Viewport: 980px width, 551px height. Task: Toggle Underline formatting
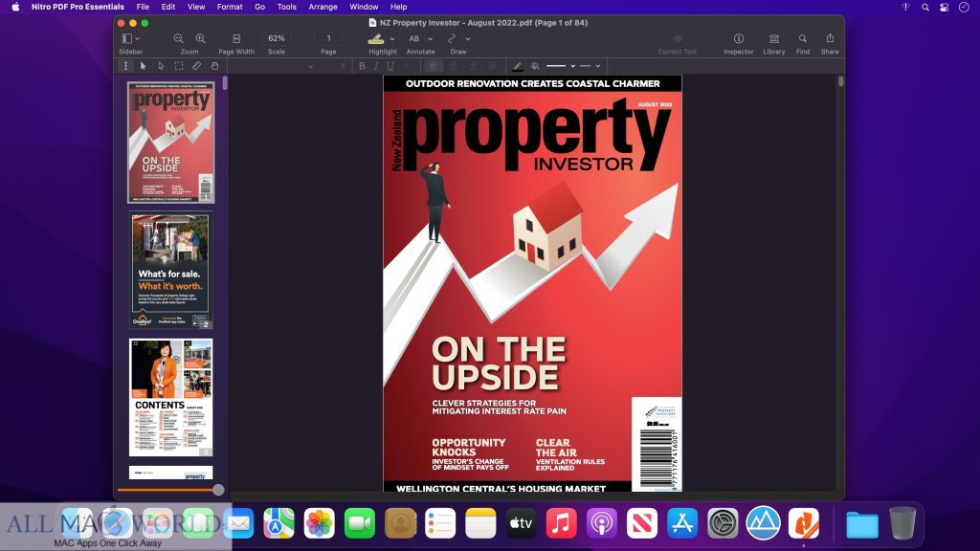pos(390,66)
